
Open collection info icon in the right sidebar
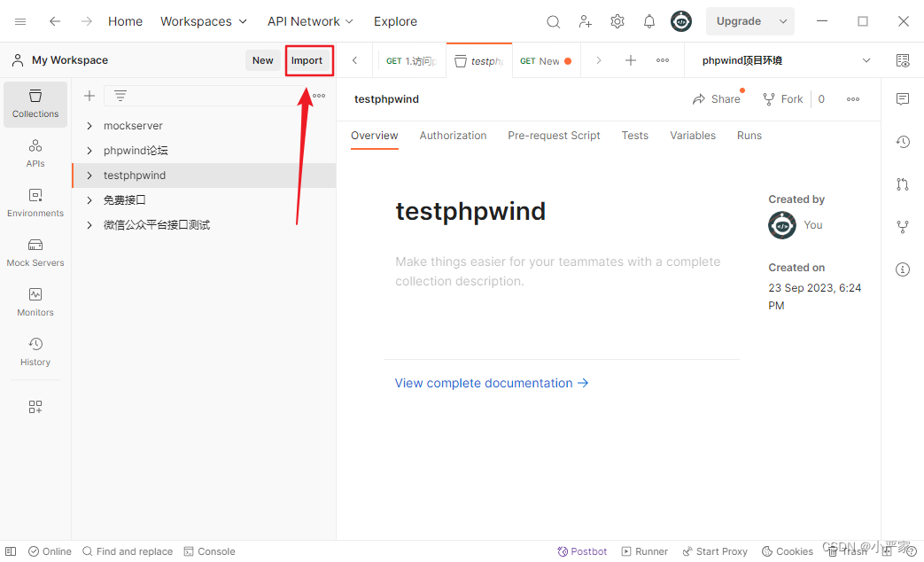coord(902,269)
